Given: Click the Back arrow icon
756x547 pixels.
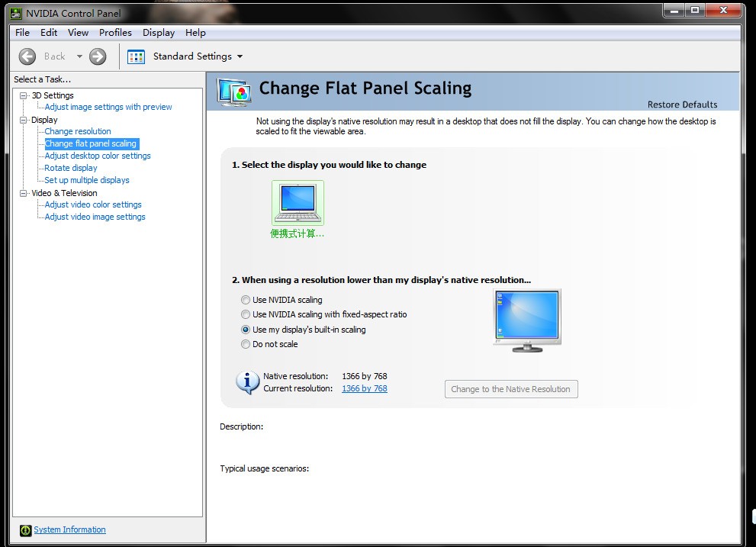Looking at the screenshot, I should pos(27,56).
